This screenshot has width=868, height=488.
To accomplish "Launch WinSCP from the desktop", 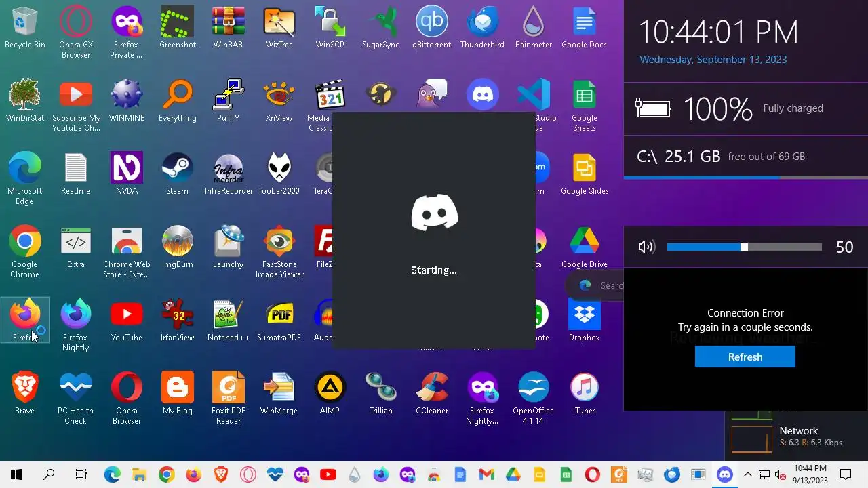I will [330, 28].
